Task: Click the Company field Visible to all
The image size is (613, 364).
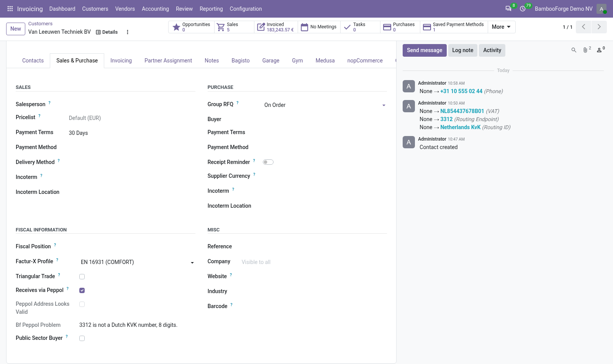Action: pyautogui.click(x=313, y=262)
